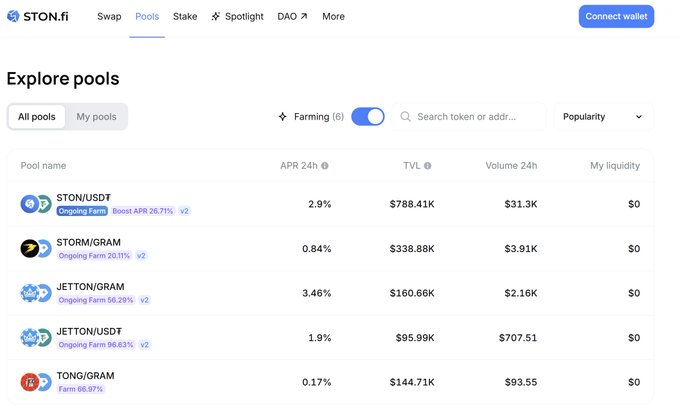Click the Pool name column header

point(43,166)
